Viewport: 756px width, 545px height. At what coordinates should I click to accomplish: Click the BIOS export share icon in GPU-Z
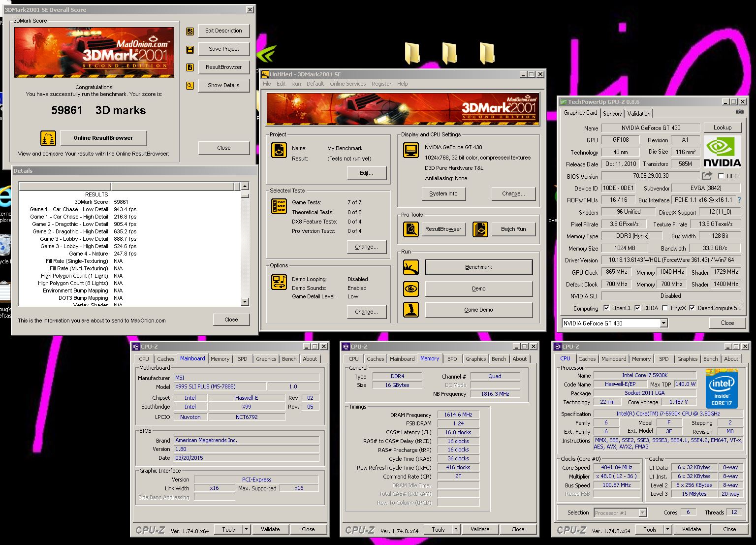coord(707,176)
